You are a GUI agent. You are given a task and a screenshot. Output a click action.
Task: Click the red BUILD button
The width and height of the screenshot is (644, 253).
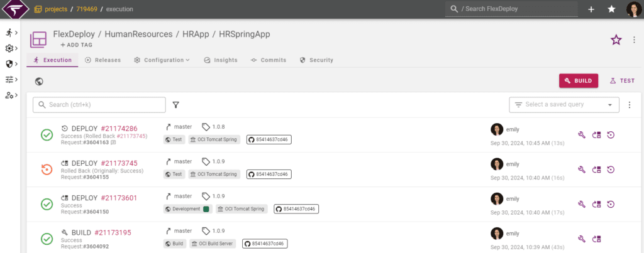pyautogui.click(x=579, y=81)
